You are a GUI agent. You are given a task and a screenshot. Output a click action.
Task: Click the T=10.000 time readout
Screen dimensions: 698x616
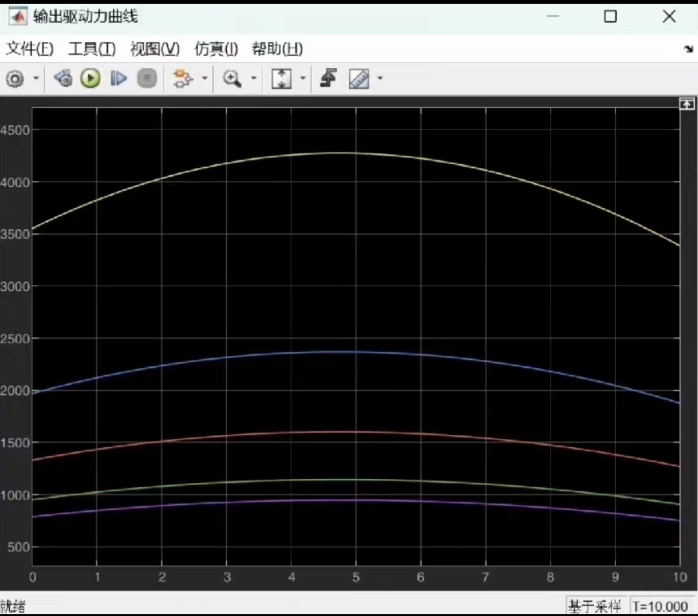(x=660, y=606)
